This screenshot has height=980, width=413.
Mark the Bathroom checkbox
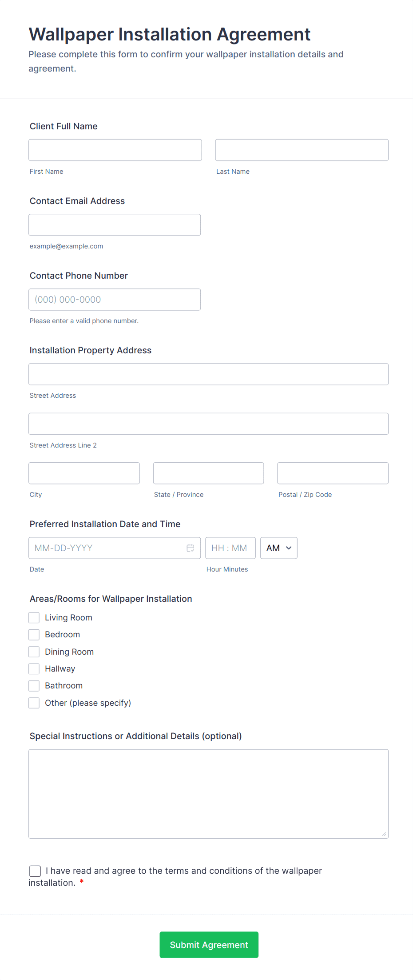click(x=34, y=686)
